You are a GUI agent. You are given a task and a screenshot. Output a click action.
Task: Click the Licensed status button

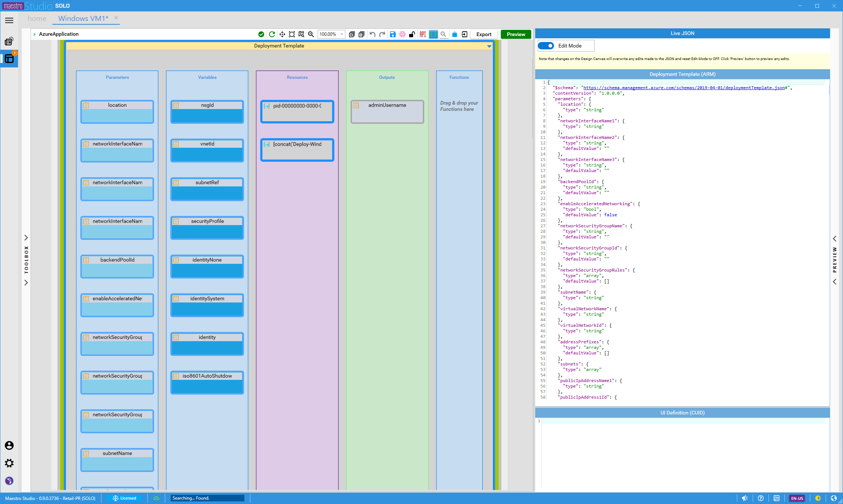coord(124,498)
